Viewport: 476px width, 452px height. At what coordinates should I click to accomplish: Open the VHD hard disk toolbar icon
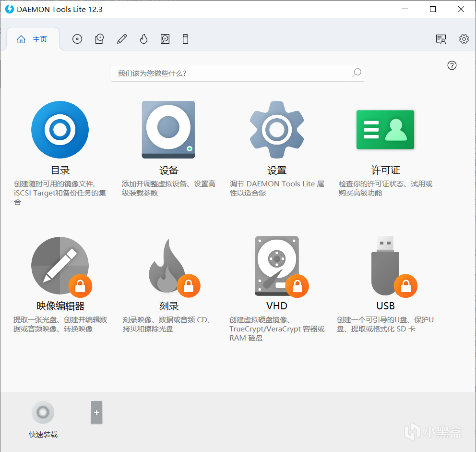coord(165,39)
